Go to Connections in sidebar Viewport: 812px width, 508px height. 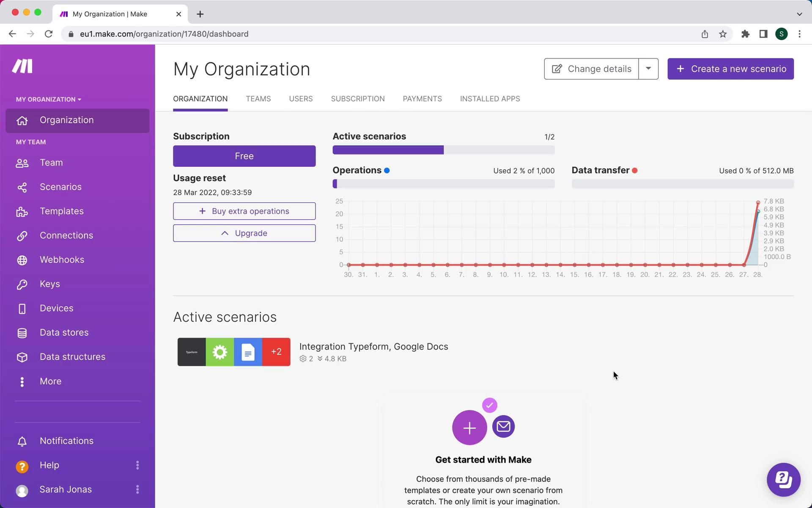[66, 235]
